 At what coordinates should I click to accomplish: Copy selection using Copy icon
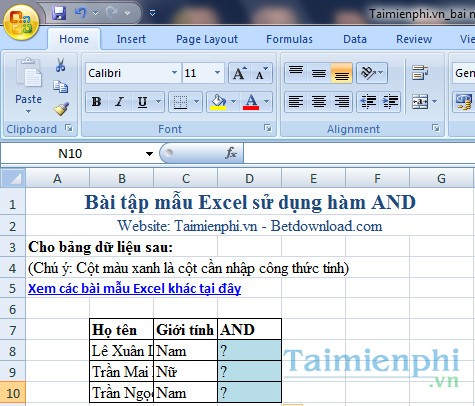[x=60, y=86]
